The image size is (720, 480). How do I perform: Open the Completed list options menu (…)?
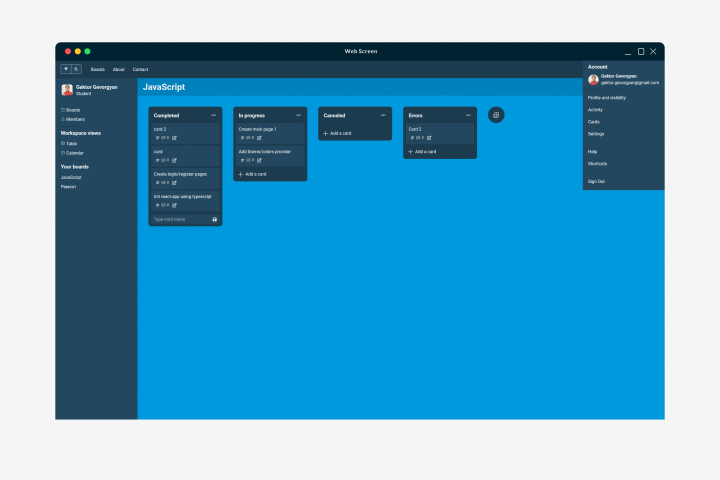point(214,115)
